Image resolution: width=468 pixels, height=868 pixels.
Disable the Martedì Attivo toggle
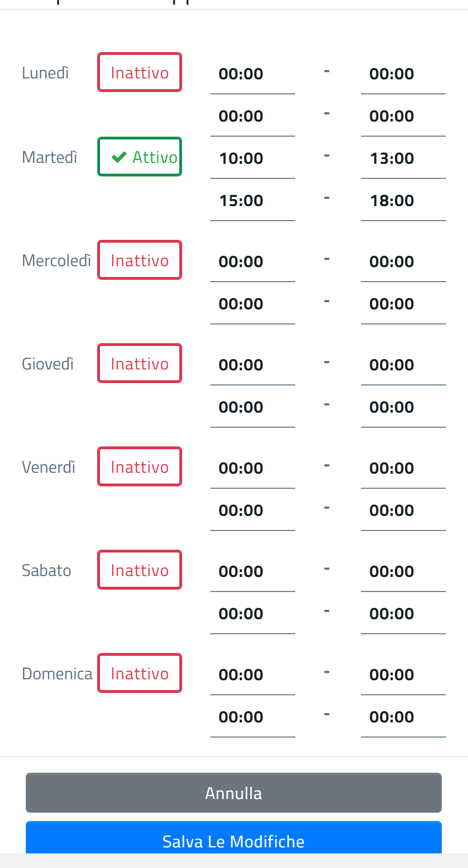tap(139, 157)
